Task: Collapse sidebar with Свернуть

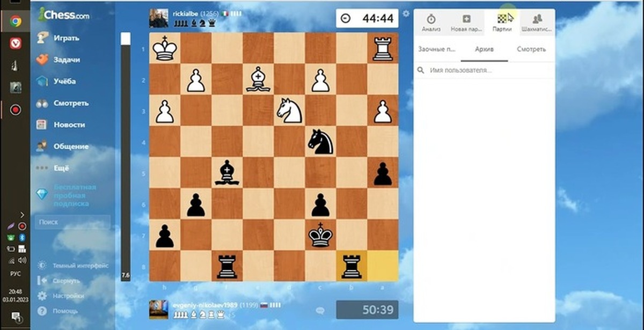Action: tap(58, 281)
